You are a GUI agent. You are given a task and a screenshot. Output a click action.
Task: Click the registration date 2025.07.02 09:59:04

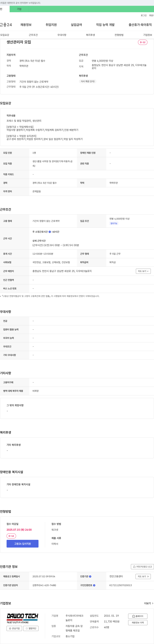(x=44, y=576)
